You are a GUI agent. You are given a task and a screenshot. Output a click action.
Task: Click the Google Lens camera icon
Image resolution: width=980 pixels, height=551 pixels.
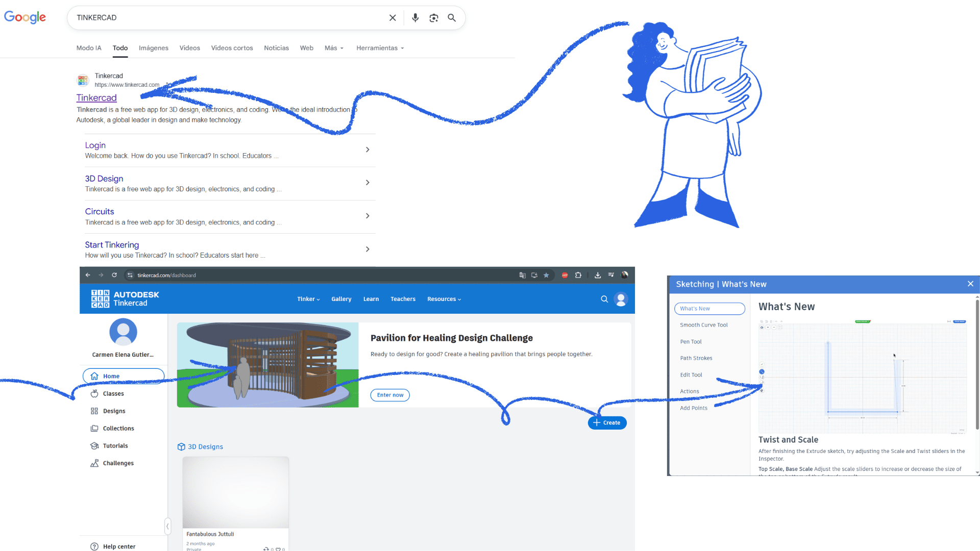coord(433,18)
